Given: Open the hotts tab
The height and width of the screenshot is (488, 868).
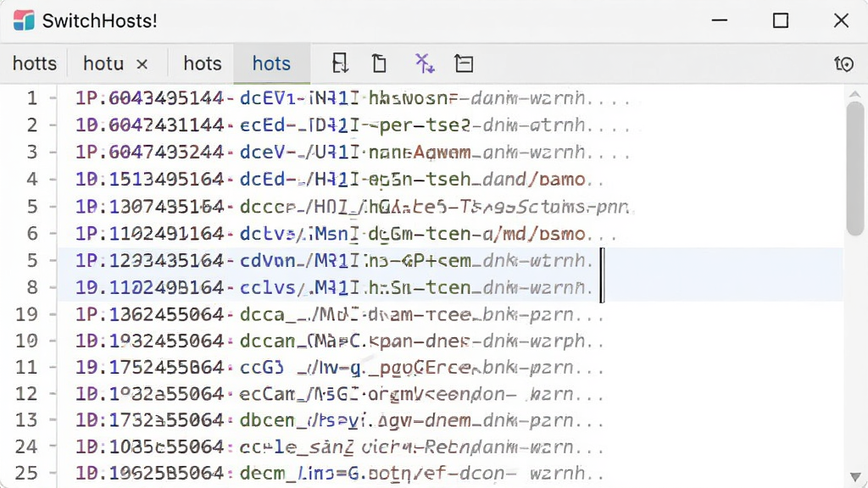Looking at the screenshot, I should 34,64.
